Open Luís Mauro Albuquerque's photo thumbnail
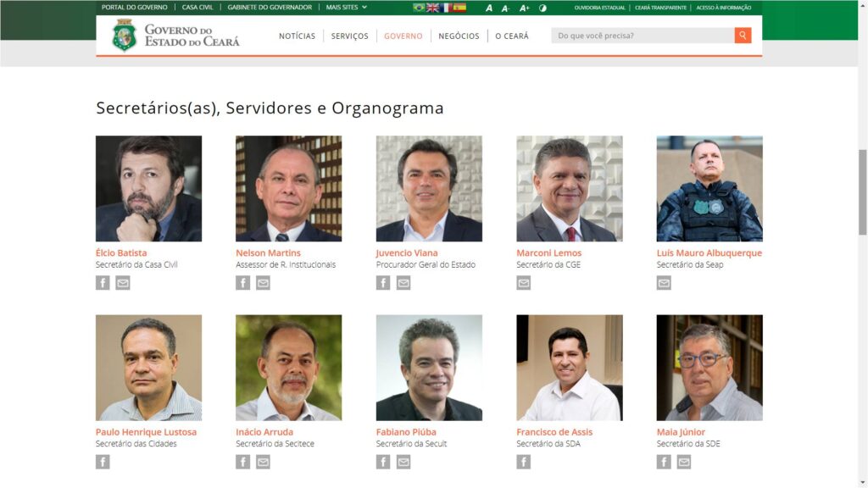 tap(709, 189)
